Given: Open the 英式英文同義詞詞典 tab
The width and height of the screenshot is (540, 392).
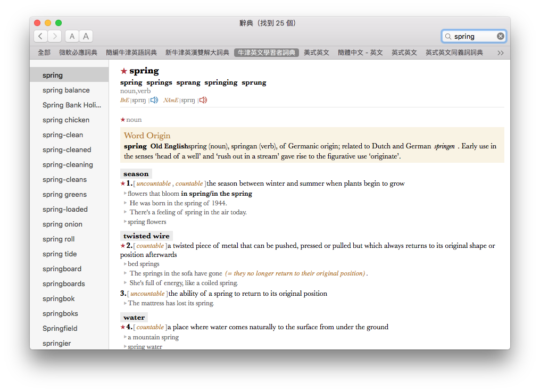Looking at the screenshot, I should (454, 53).
